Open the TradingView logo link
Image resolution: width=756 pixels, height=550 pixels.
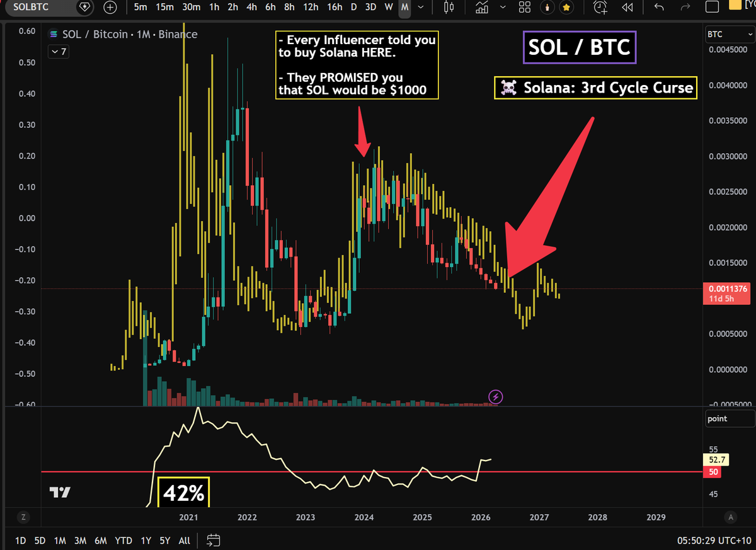coord(60,493)
